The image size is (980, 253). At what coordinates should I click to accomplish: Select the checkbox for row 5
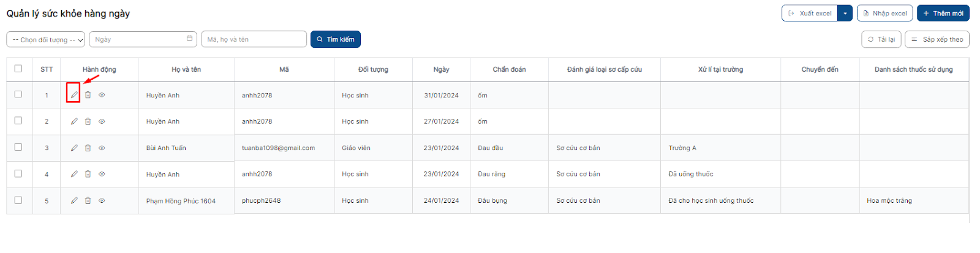click(x=18, y=200)
